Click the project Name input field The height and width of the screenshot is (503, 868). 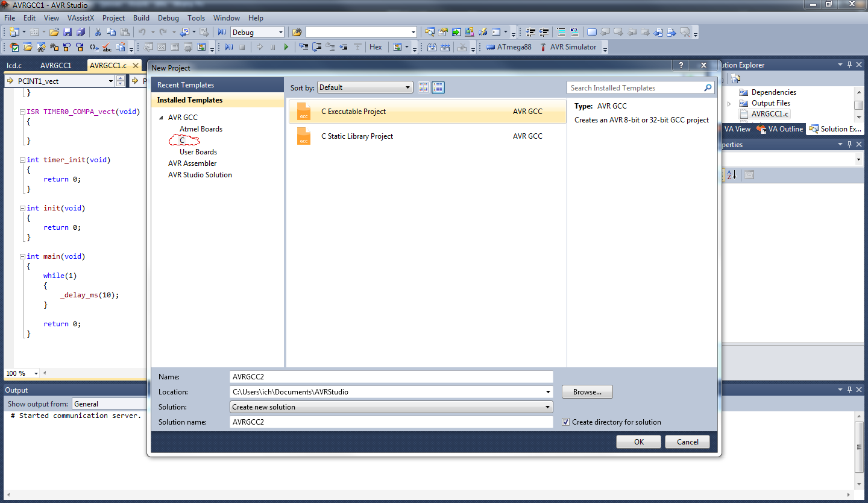coord(391,376)
